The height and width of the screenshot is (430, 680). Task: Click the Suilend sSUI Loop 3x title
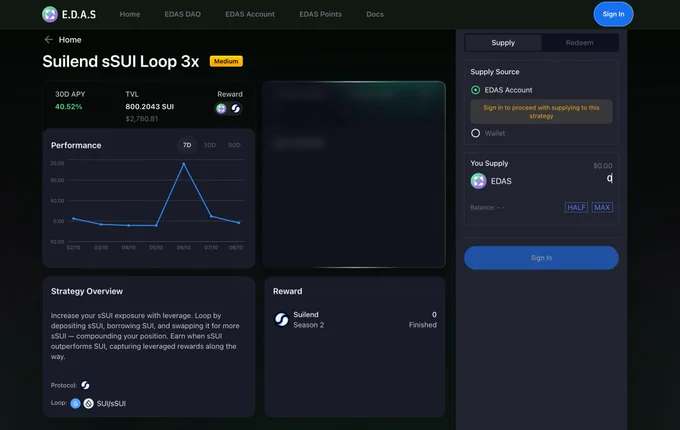(121, 62)
